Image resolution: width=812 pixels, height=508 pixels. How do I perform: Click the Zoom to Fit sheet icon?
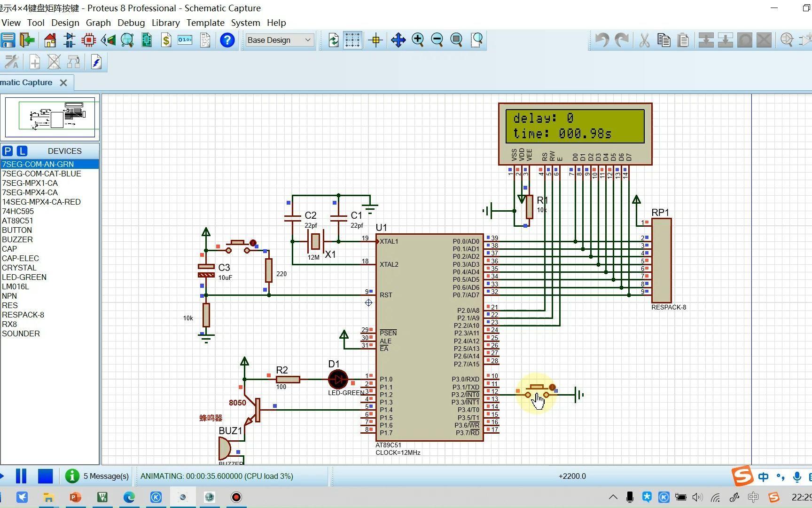coord(456,40)
